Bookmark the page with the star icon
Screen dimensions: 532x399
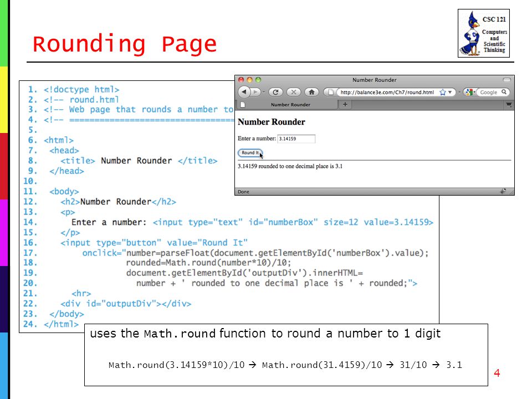click(442, 93)
